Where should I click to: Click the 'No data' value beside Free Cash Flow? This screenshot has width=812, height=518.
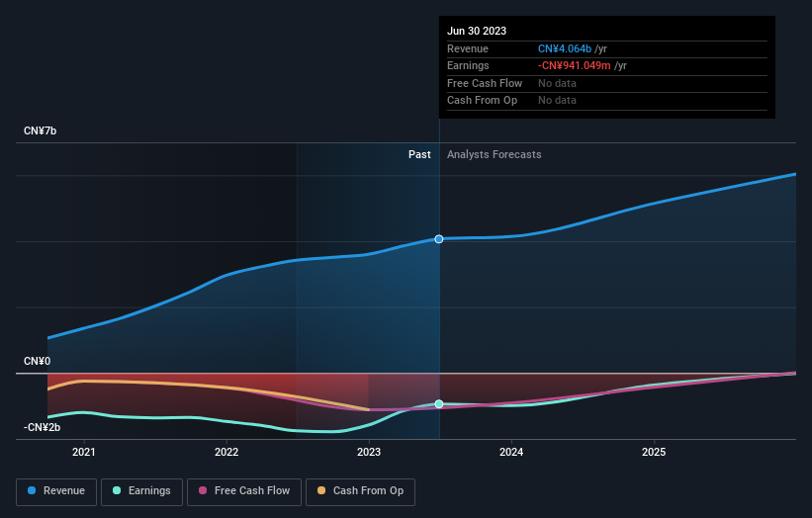(557, 83)
